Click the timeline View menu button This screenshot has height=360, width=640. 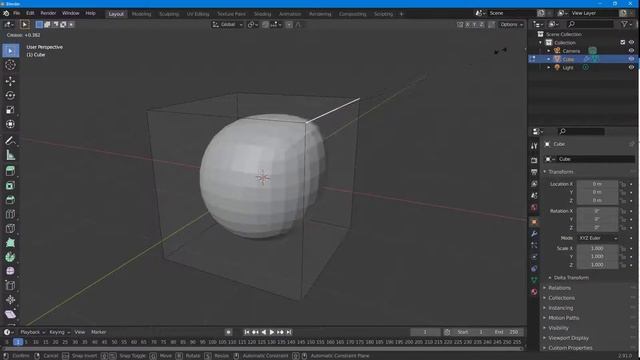pyautogui.click(x=80, y=332)
